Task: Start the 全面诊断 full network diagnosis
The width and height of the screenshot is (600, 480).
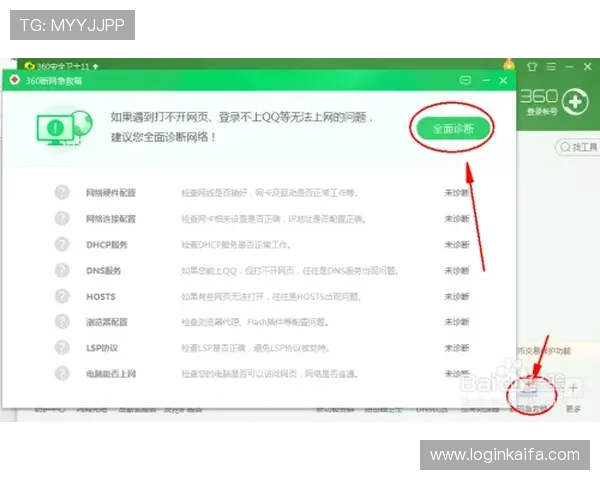Action: tap(453, 129)
